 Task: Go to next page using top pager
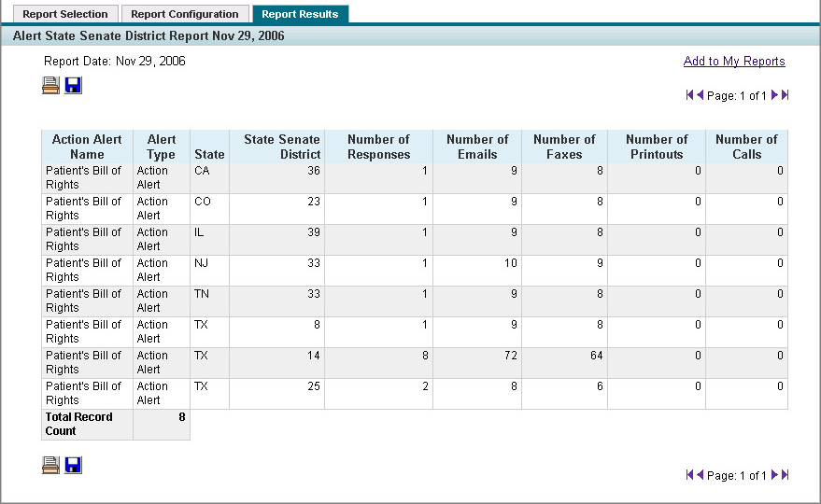[774, 95]
